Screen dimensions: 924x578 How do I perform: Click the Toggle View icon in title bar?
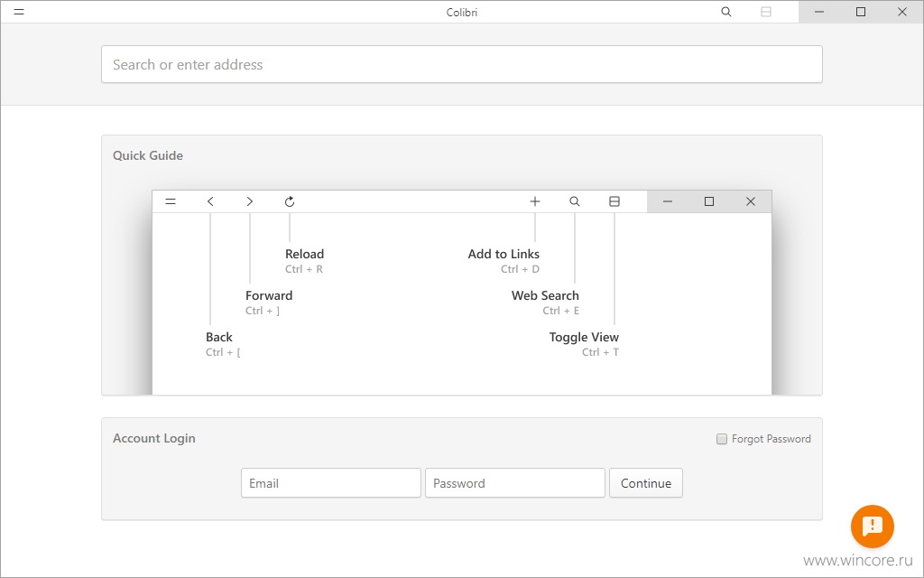pyautogui.click(x=766, y=12)
